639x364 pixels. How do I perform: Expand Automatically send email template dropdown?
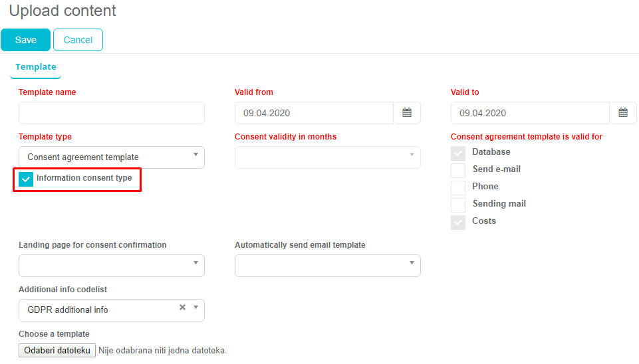[327, 266]
